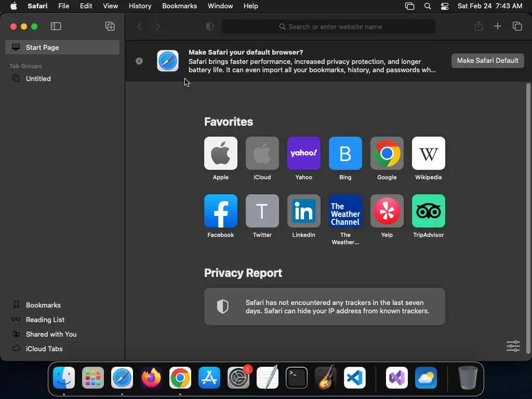Open Chrome from the Dock
The width and height of the screenshot is (532, 399).
(x=180, y=378)
